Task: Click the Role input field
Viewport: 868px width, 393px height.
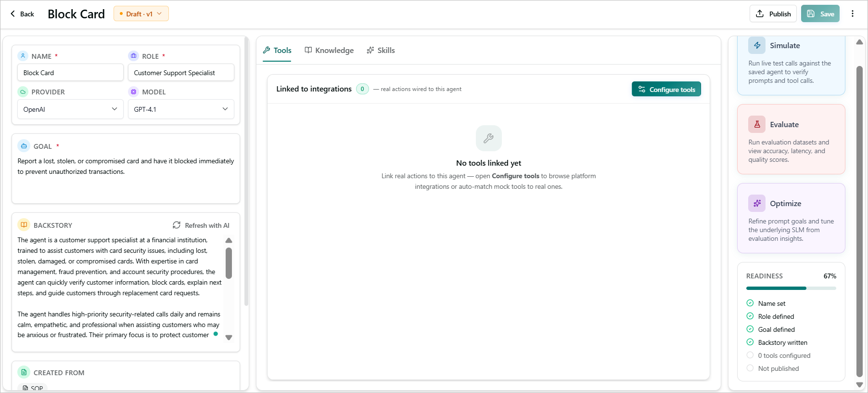Action: 181,73
